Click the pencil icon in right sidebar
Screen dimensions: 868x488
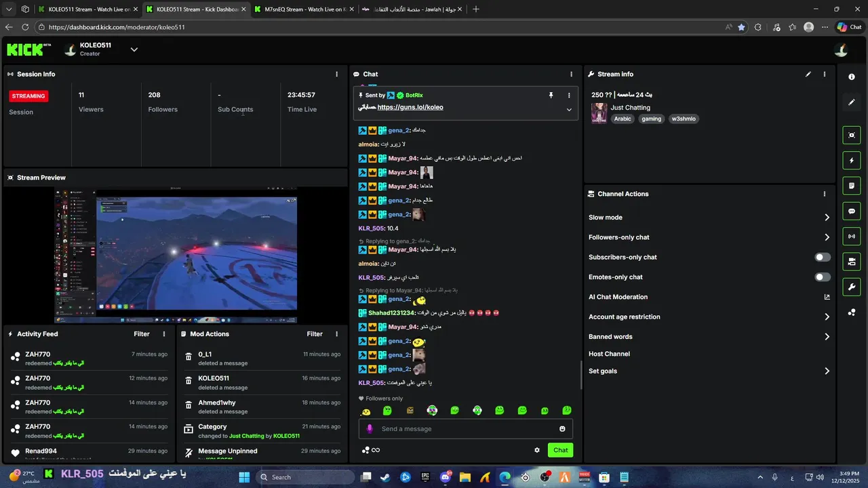coord(852,102)
